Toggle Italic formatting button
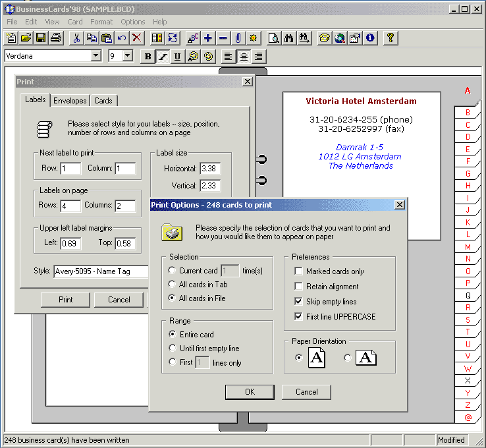 (163, 57)
